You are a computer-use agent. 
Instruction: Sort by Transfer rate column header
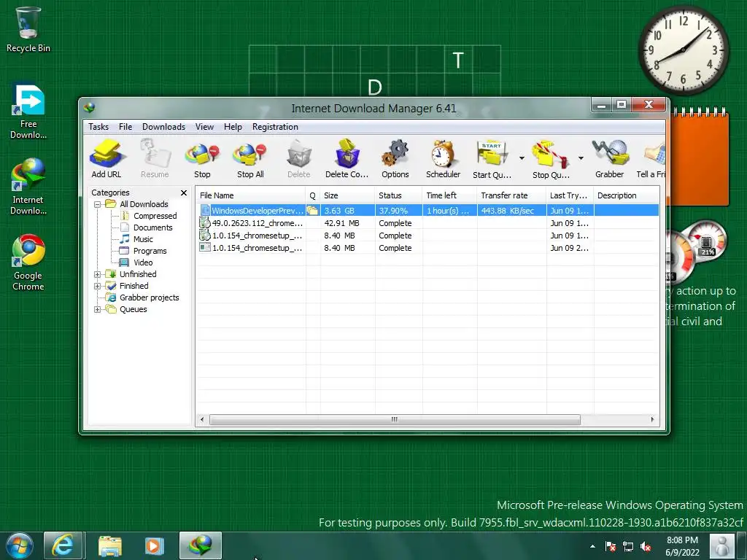[x=511, y=195]
